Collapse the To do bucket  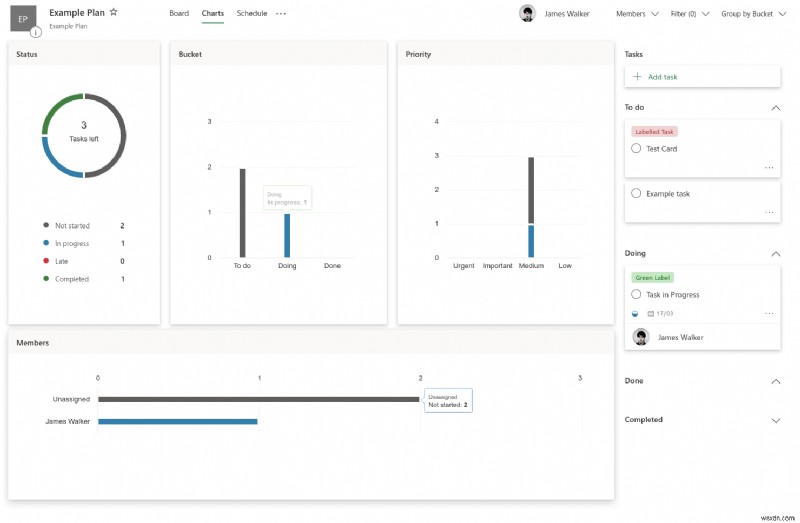pyautogui.click(x=776, y=108)
